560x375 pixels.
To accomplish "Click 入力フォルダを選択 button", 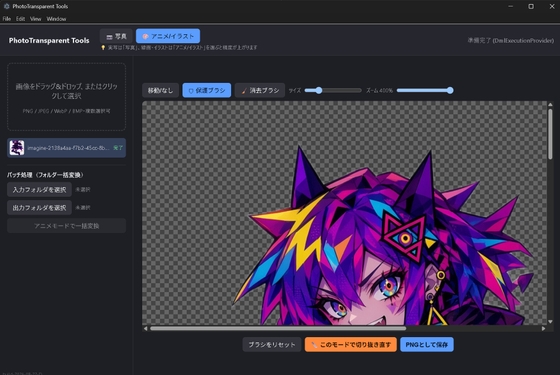I will pyautogui.click(x=39, y=190).
